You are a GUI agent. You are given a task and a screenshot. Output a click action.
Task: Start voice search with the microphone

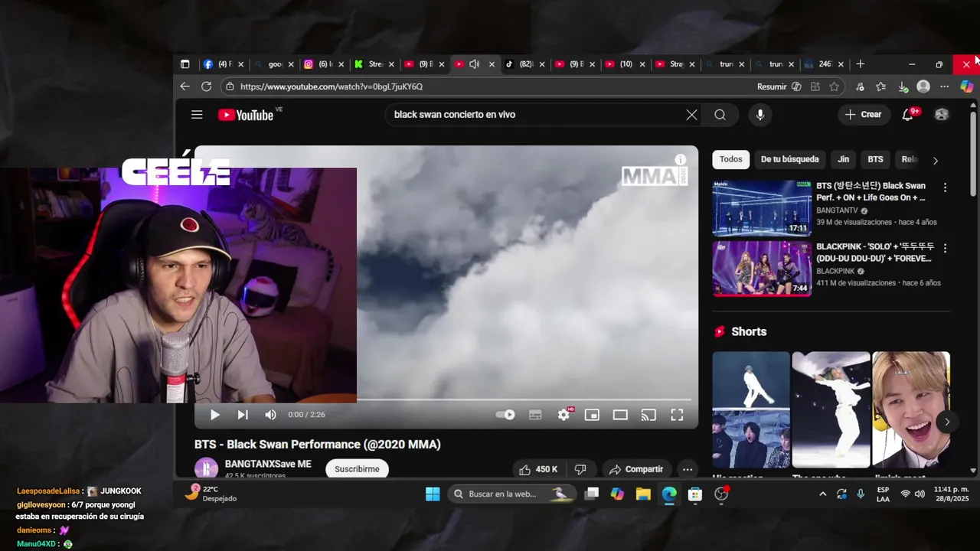pyautogui.click(x=759, y=115)
